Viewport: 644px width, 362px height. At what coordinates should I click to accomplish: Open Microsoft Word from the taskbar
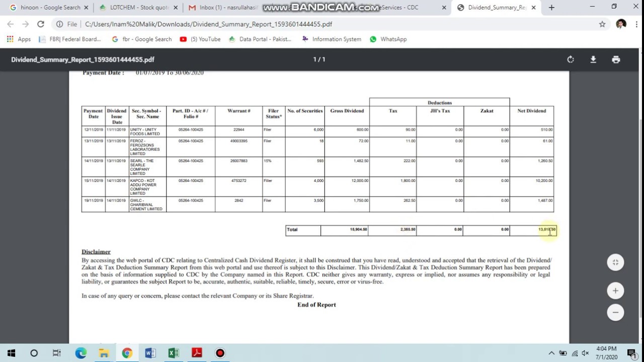(x=150, y=353)
